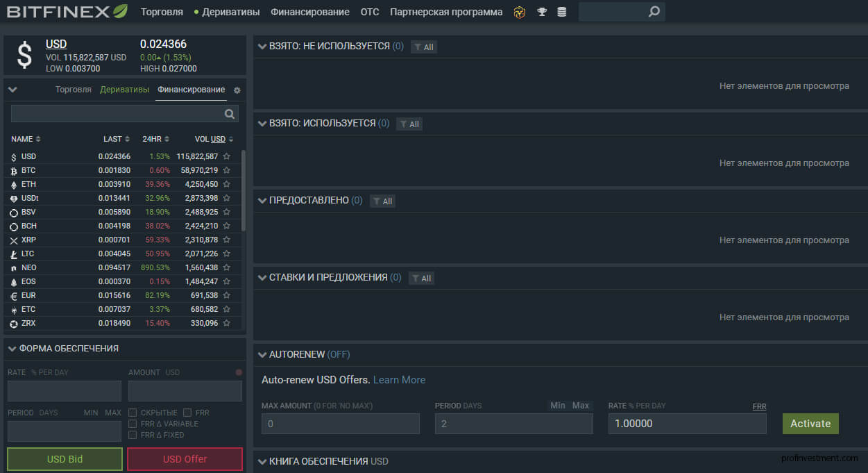Star the BSV row
868x473 pixels.
(x=227, y=212)
